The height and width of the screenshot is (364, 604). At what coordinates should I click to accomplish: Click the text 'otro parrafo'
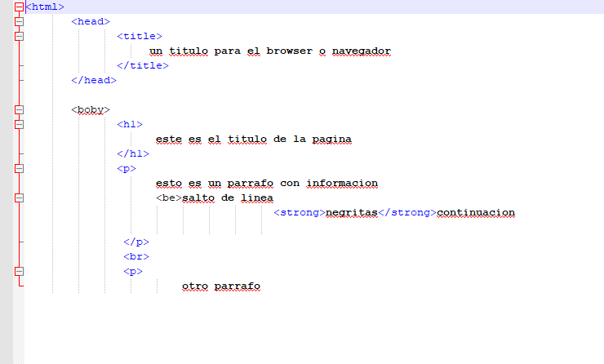(220, 286)
